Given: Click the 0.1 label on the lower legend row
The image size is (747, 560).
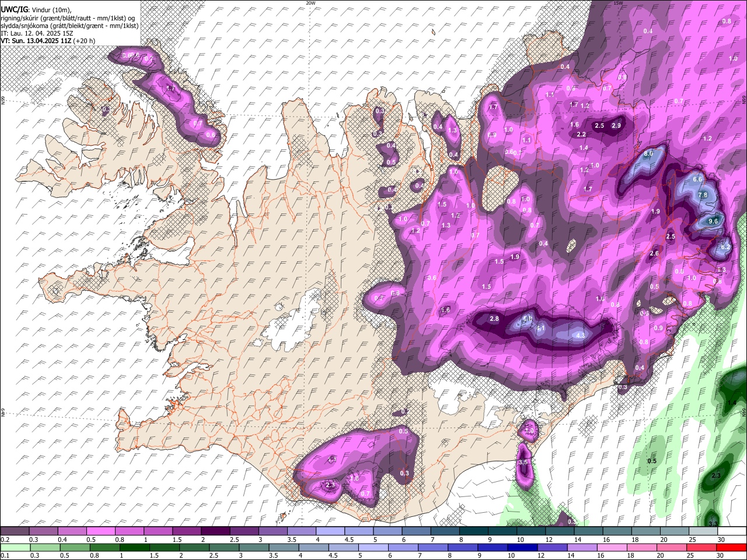Looking at the screenshot, I should pyautogui.click(x=5, y=555).
